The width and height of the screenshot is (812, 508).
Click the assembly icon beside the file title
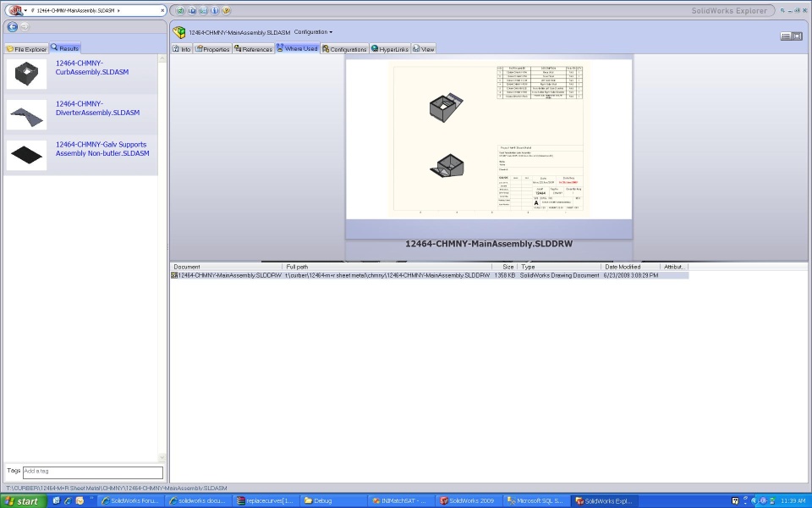coord(179,32)
